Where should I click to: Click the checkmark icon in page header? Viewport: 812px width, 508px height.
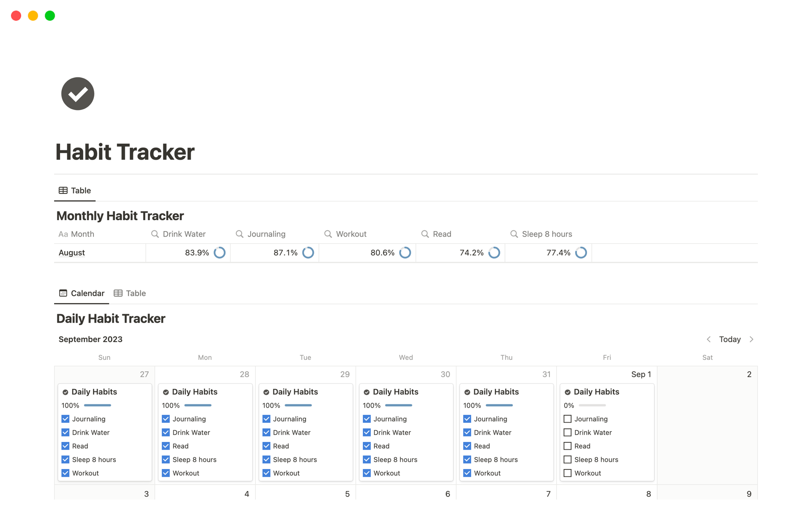click(78, 93)
